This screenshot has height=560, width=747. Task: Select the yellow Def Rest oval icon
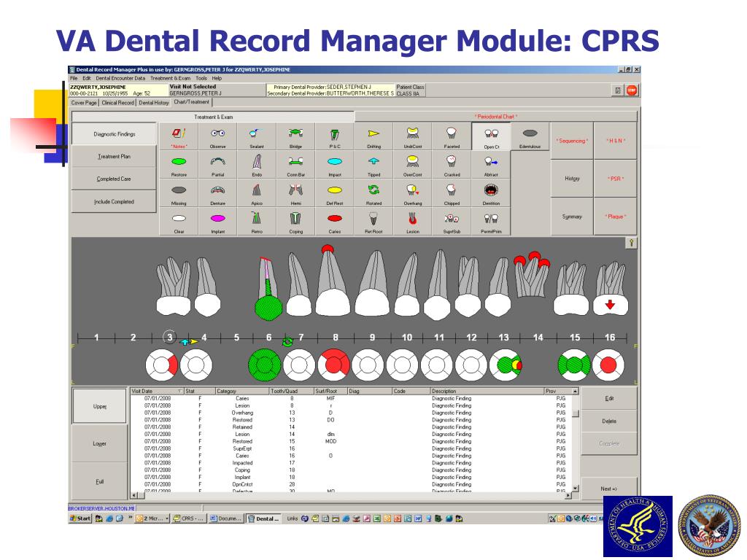coord(335,193)
